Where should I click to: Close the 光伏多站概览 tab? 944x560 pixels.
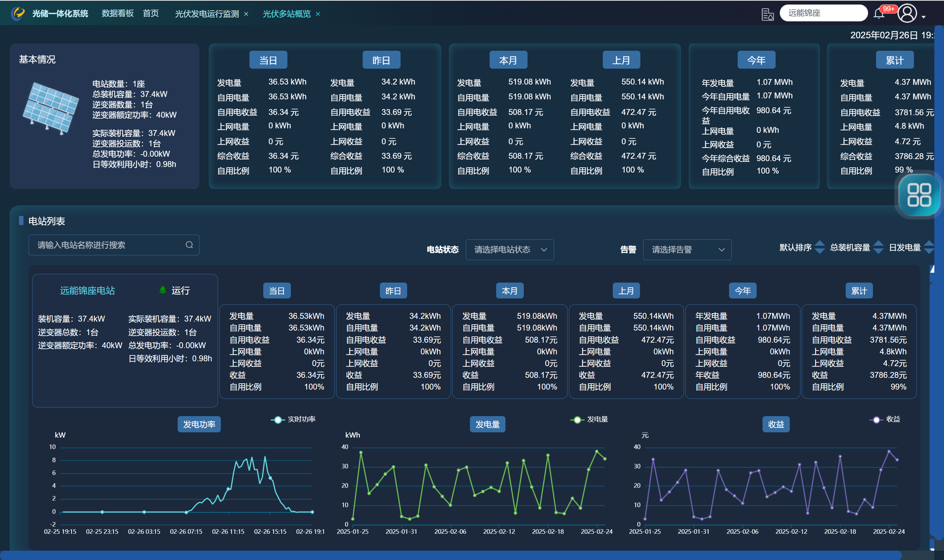[318, 14]
